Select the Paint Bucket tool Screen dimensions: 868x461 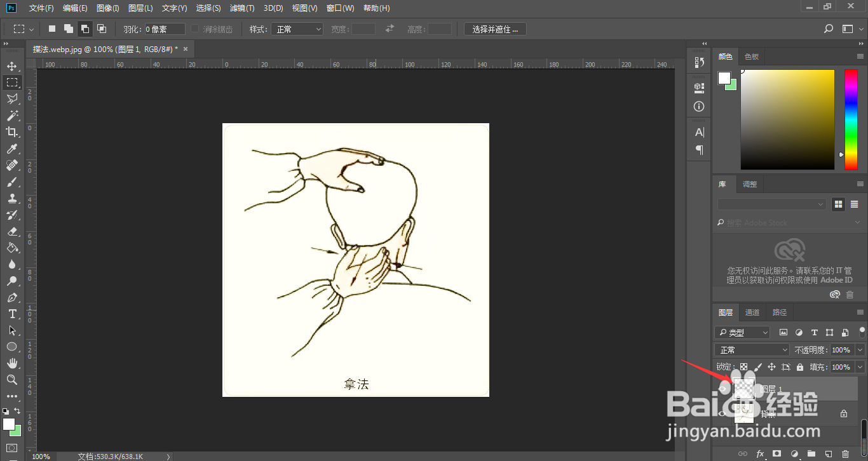pyautogui.click(x=12, y=248)
